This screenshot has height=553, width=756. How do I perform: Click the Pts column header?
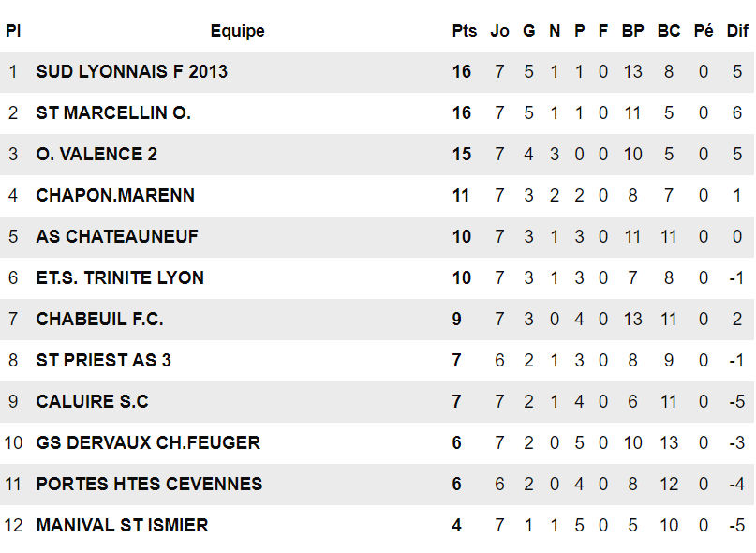464,31
